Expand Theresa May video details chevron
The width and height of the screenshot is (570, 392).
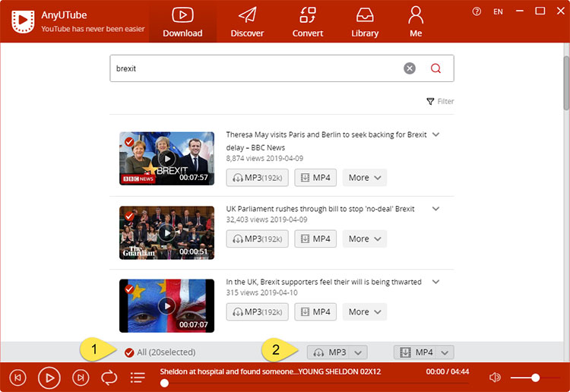pos(436,134)
